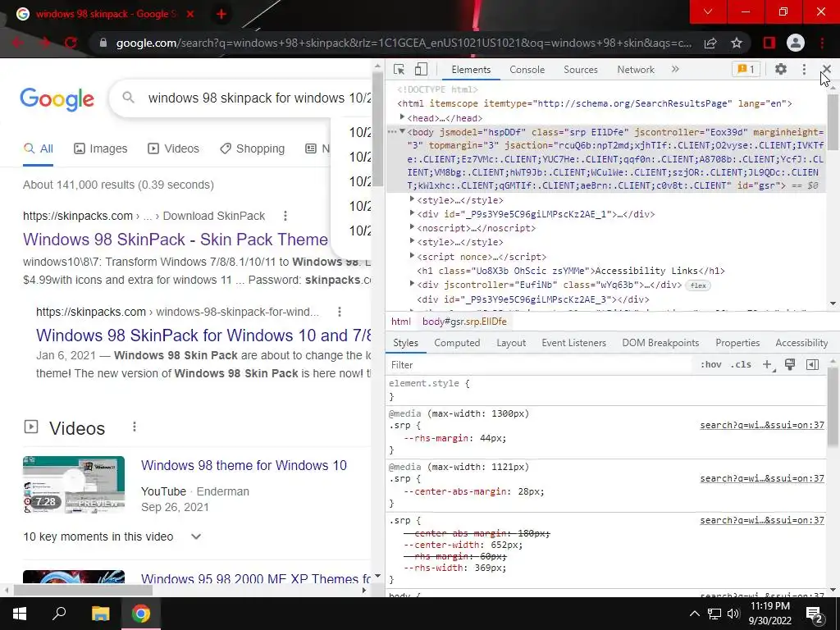Open options dots beside windows-98-skinpack-for-wind result
This screenshot has width=840, height=630.
[339, 312]
